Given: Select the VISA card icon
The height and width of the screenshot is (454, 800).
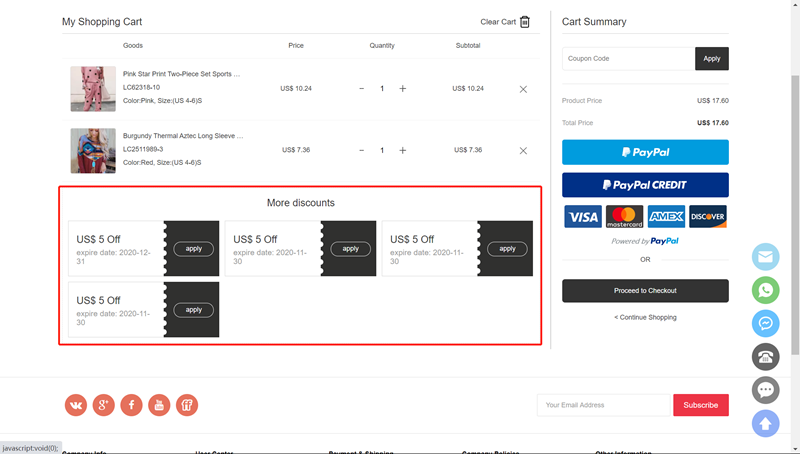Looking at the screenshot, I should tap(583, 217).
